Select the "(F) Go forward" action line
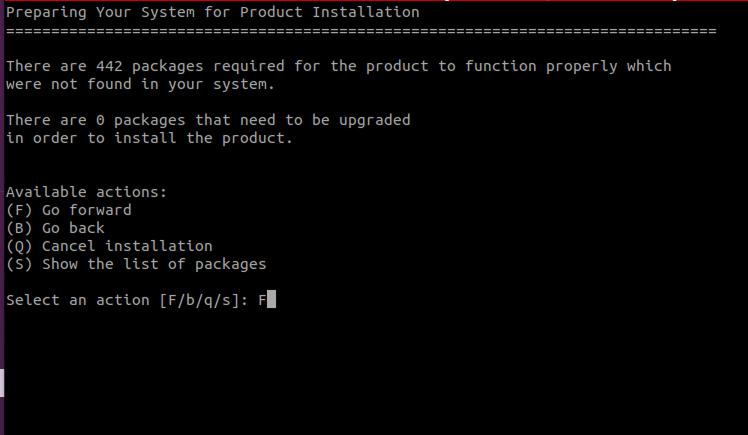The image size is (748, 435). (x=68, y=210)
